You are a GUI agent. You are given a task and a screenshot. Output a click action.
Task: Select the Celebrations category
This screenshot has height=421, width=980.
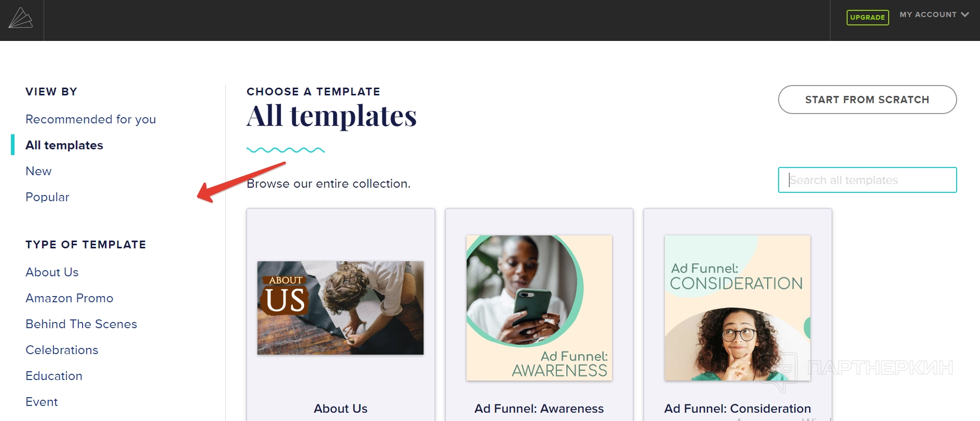coord(62,350)
